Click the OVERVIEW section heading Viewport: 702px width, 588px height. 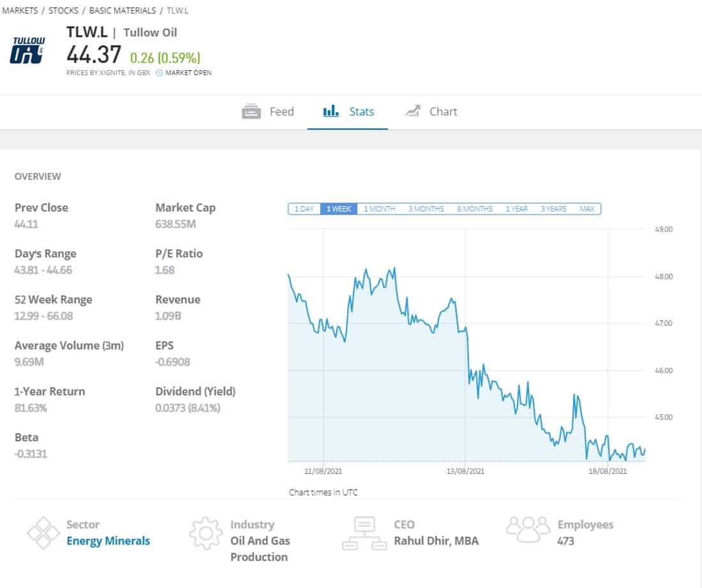pos(38,176)
